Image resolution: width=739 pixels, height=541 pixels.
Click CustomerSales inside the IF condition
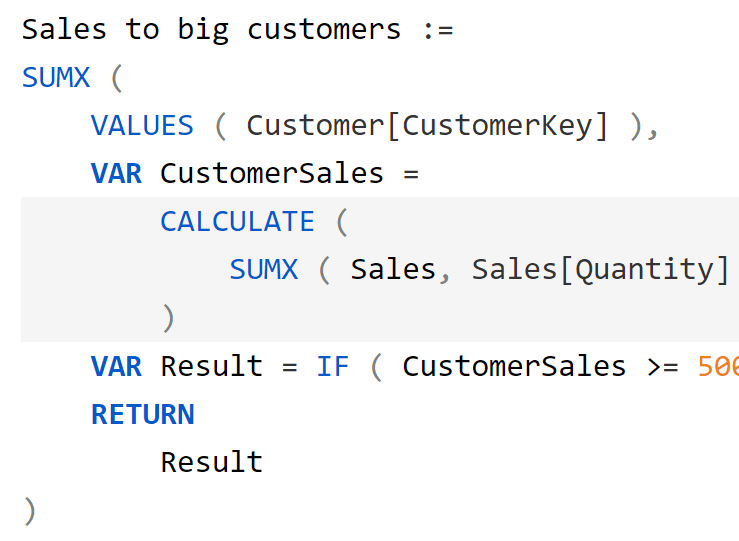click(514, 366)
